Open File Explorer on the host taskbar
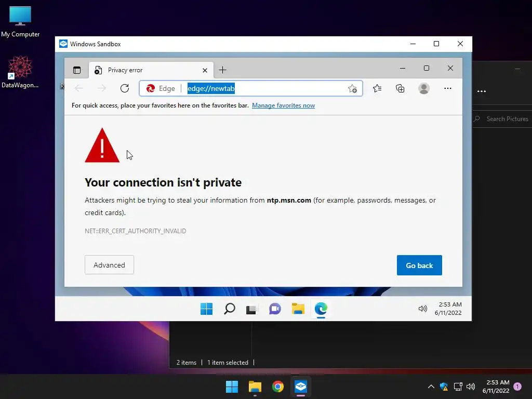Image resolution: width=532 pixels, height=399 pixels. click(x=255, y=387)
